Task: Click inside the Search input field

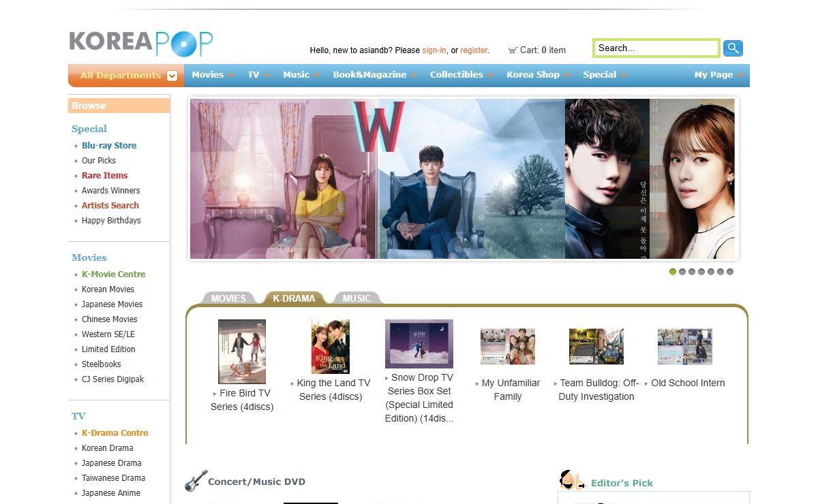Action: 656,48
